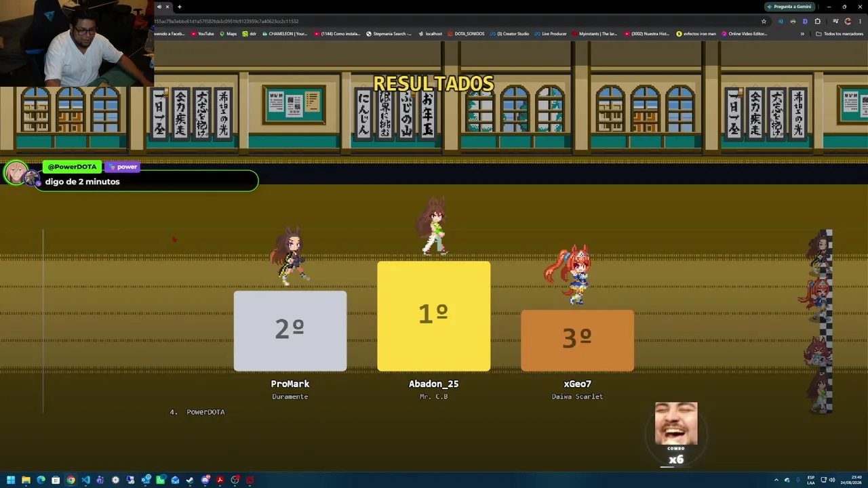
Task: Click the third place podium block
Action: [x=578, y=340]
